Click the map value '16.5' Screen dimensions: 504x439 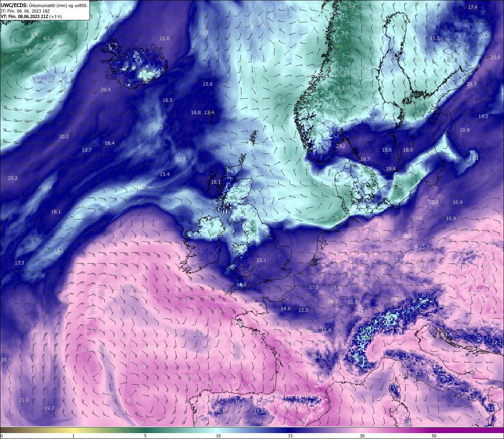click(x=167, y=100)
